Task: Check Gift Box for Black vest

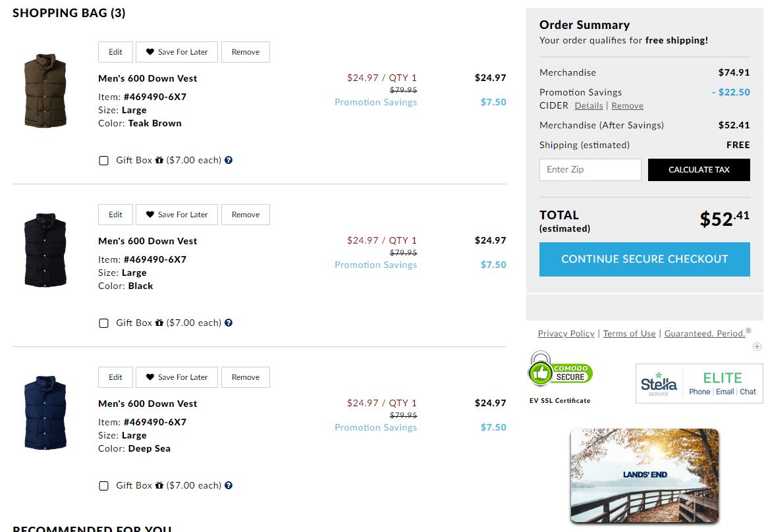Action: click(x=103, y=323)
